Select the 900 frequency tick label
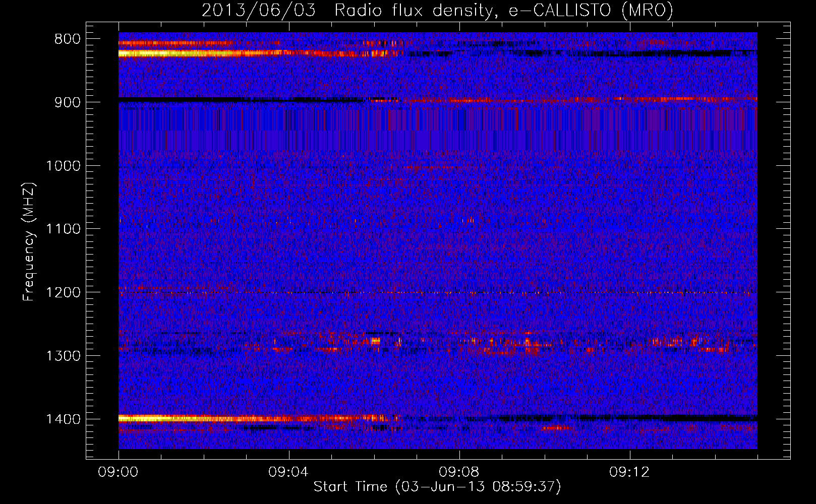This screenshot has width=816, height=504. point(68,102)
